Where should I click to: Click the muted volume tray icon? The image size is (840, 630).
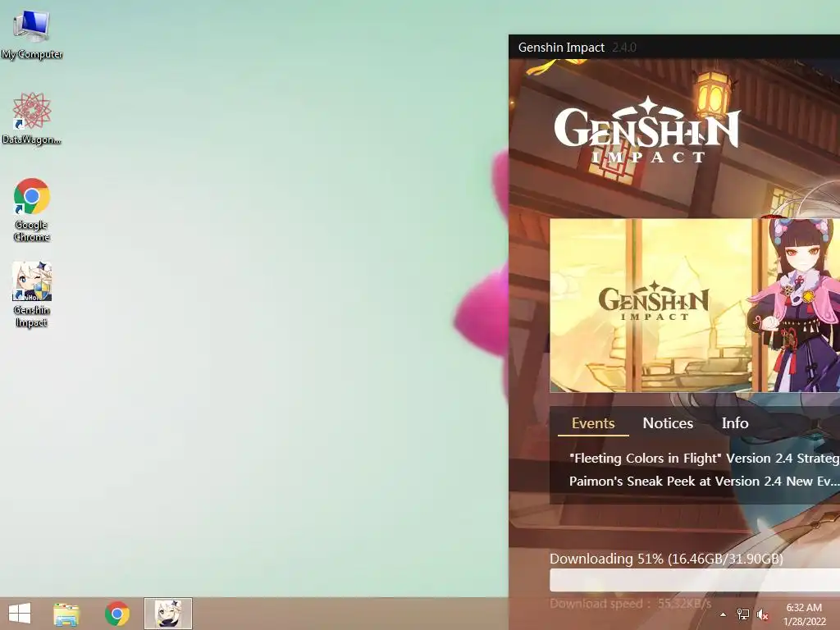762,614
